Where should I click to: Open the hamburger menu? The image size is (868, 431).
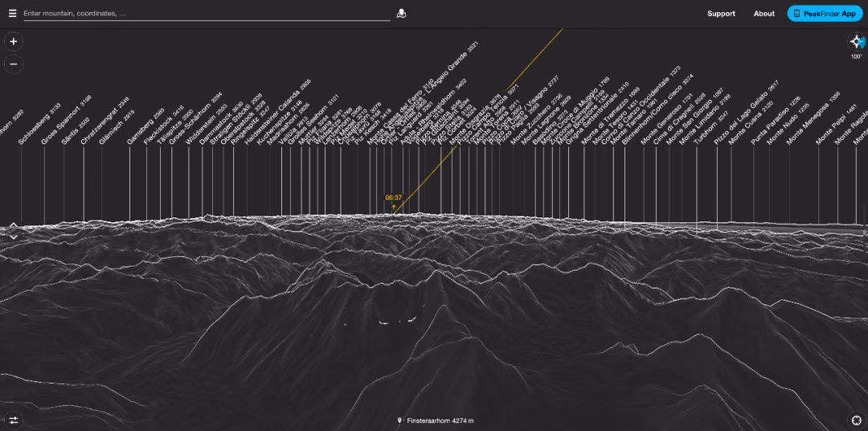tap(12, 14)
